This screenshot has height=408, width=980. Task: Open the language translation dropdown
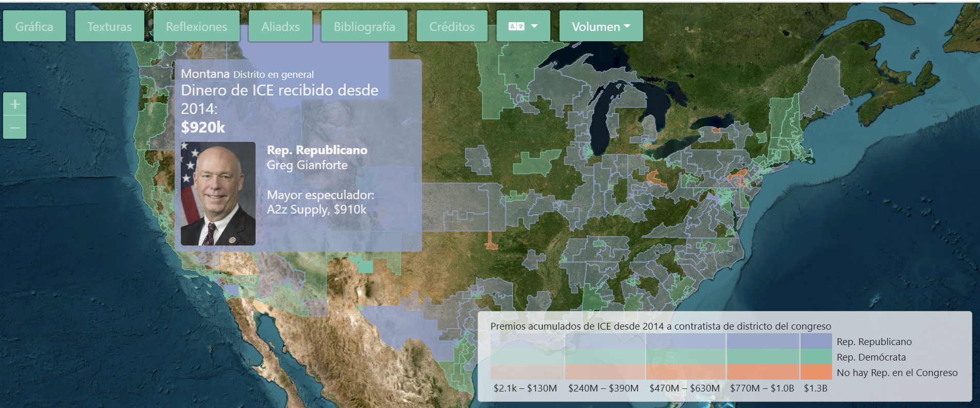523,26
